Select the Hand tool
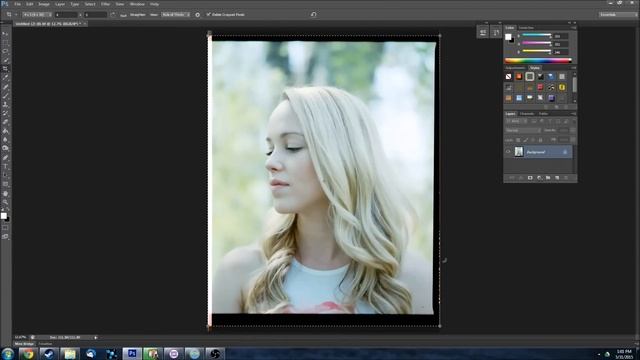This screenshot has height=360, width=640. coord(5,194)
